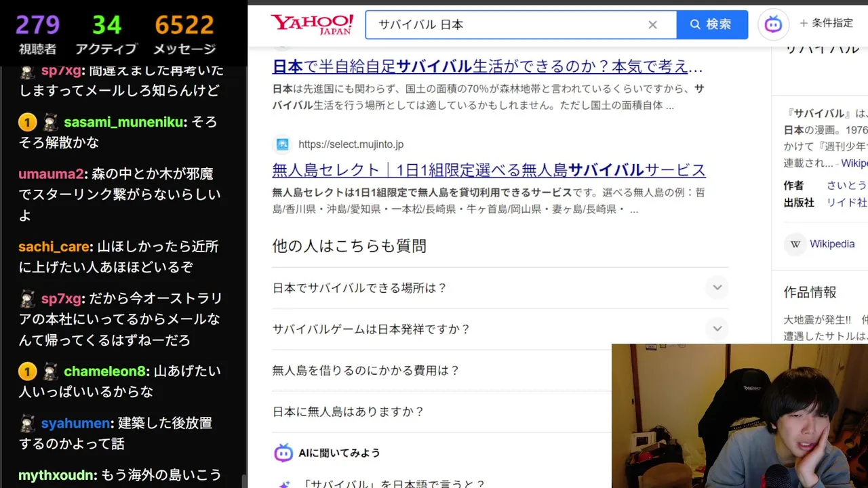Open the 無人島セレクト result link
868x488 pixels.
tap(489, 169)
